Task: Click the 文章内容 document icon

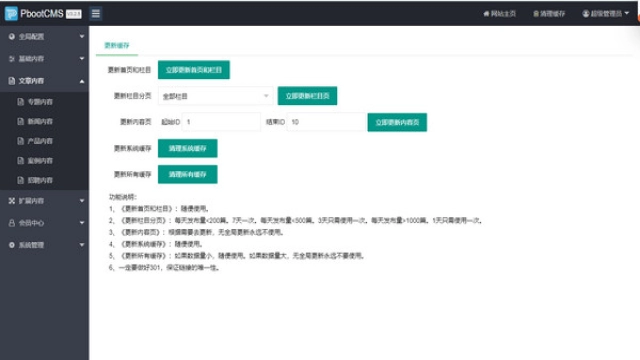Action: pos(11,81)
